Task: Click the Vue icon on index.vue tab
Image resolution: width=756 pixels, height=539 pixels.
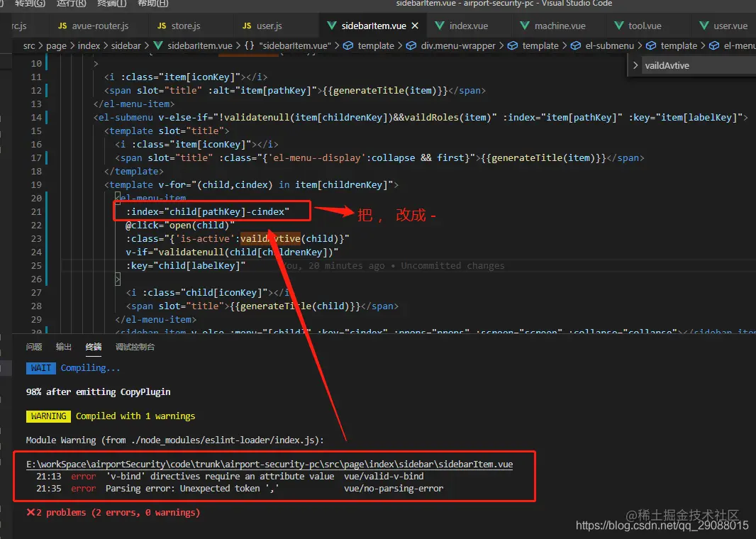Action: [440, 26]
